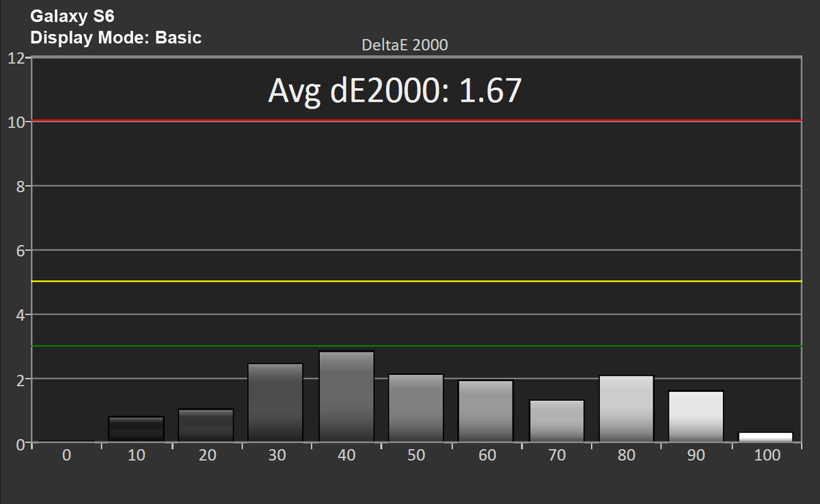Screen dimensions: 820x504
Task: Select the 80 percent grayscale bar
Action: click(627, 408)
